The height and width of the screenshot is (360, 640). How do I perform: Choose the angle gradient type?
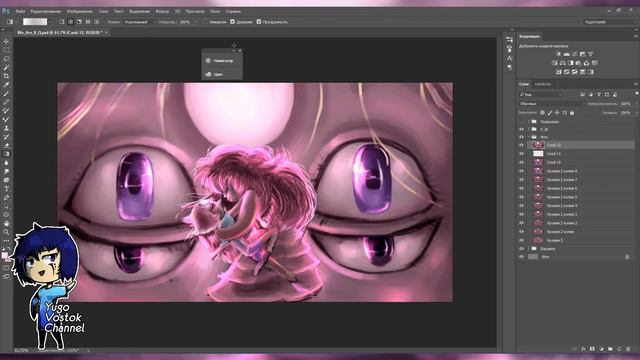point(79,22)
